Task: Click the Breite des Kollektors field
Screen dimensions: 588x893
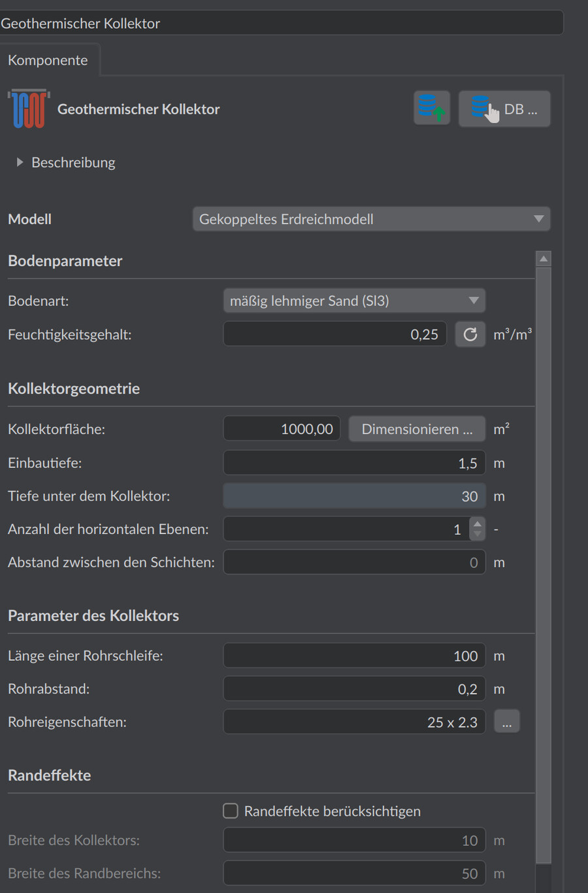Action: tap(354, 840)
